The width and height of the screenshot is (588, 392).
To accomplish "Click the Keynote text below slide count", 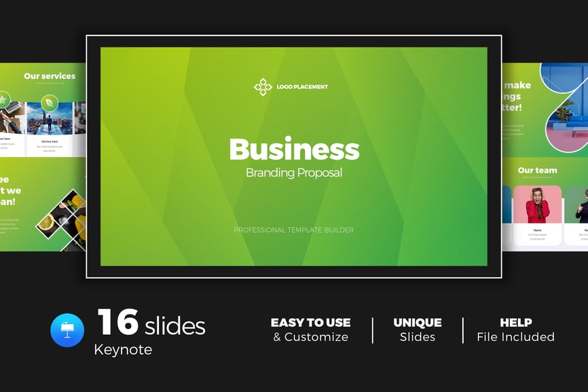I will [x=123, y=350].
